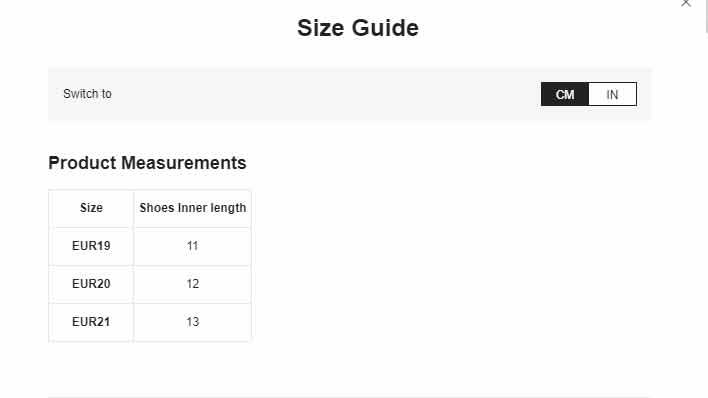
Task: Select the Size column header
Action: [x=91, y=208]
